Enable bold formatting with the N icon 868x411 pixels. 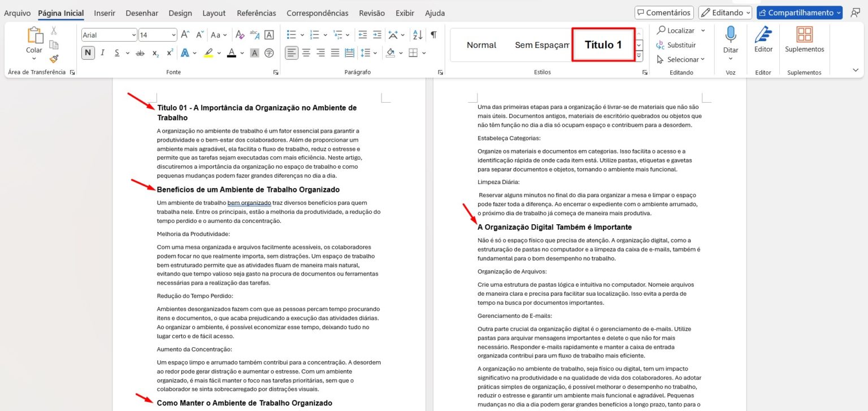[x=88, y=53]
